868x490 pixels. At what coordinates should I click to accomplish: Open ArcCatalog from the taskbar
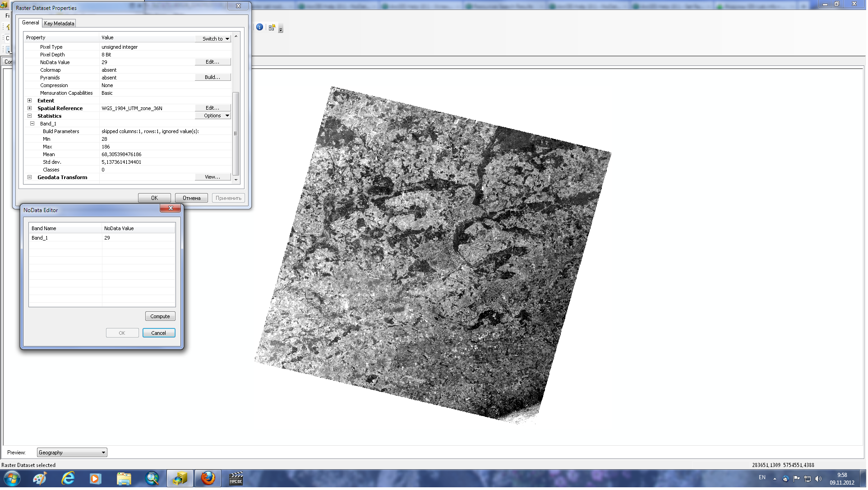(x=180, y=478)
